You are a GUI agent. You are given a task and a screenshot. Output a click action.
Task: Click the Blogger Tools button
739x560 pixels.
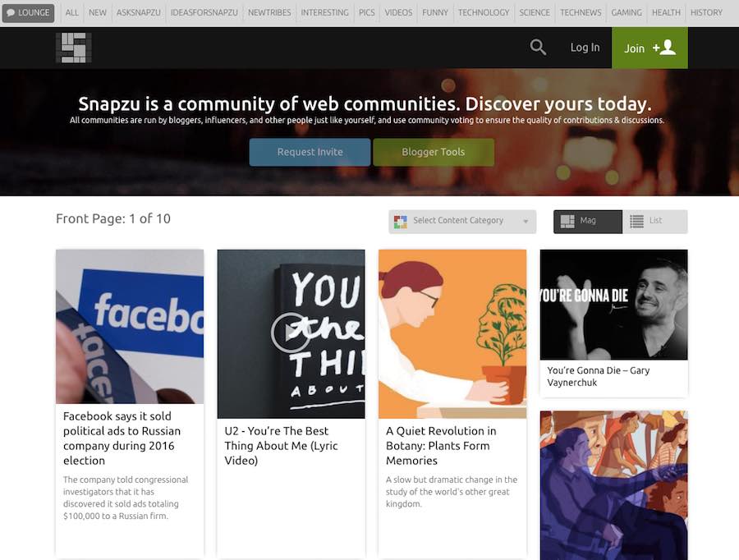(x=434, y=152)
